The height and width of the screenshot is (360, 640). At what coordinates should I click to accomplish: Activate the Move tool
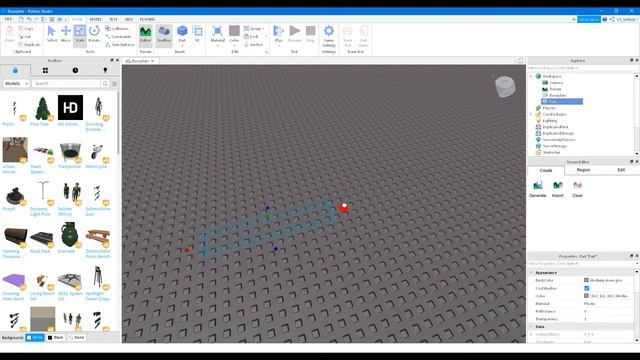coord(66,34)
